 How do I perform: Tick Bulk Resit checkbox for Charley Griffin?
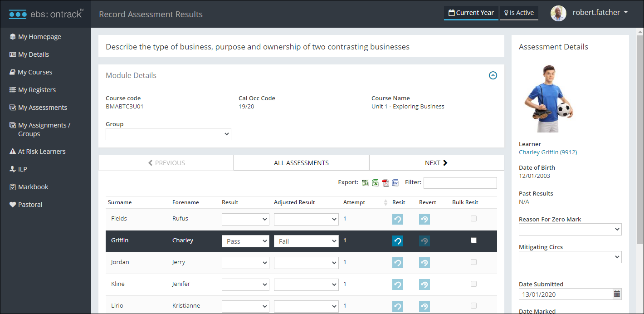point(473,240)
